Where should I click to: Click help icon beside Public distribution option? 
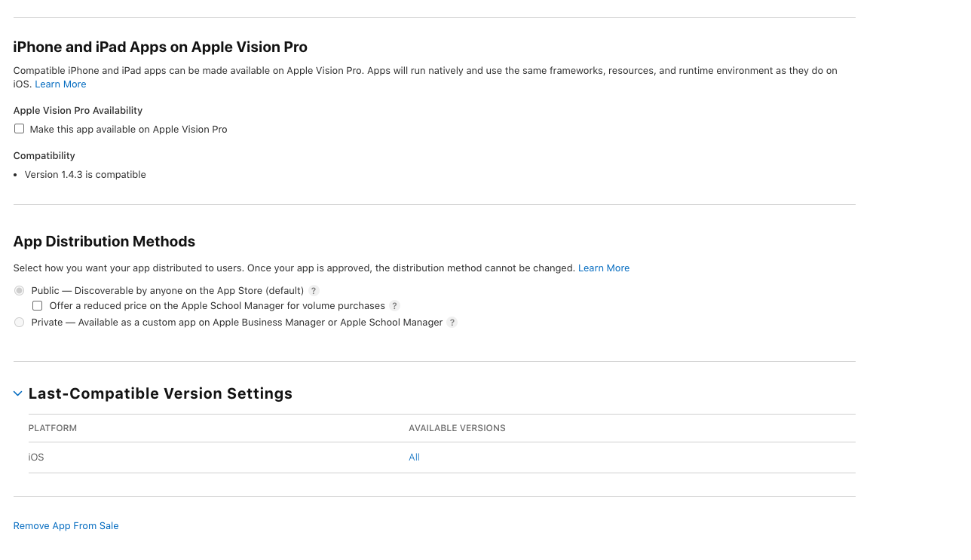(314, 291)
